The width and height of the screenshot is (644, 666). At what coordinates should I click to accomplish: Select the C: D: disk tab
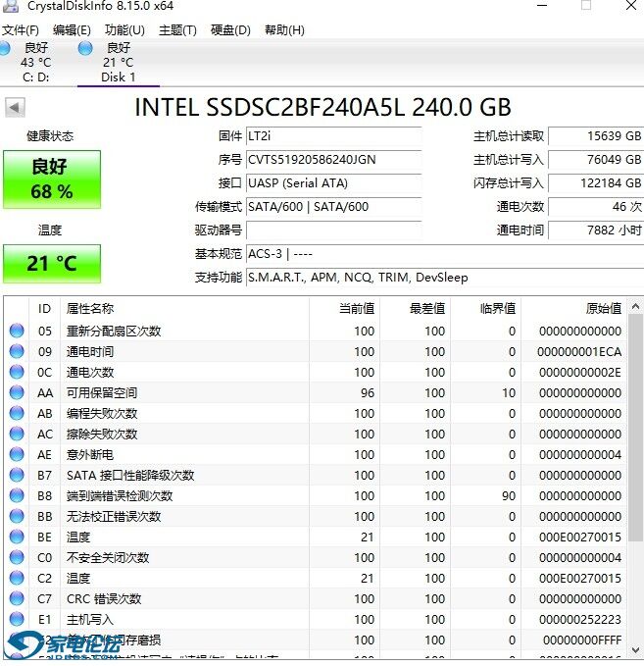(35, 63)
